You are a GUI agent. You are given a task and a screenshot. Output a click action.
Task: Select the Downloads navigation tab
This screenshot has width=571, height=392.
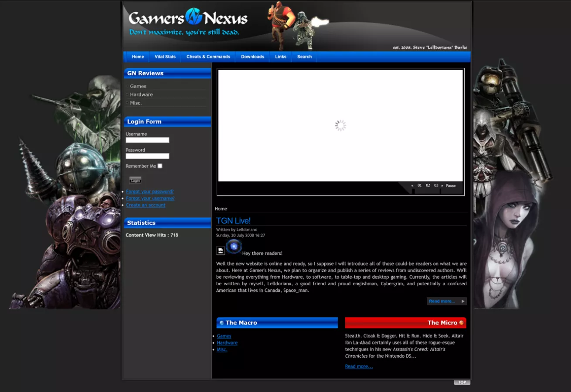click(252, 57)
